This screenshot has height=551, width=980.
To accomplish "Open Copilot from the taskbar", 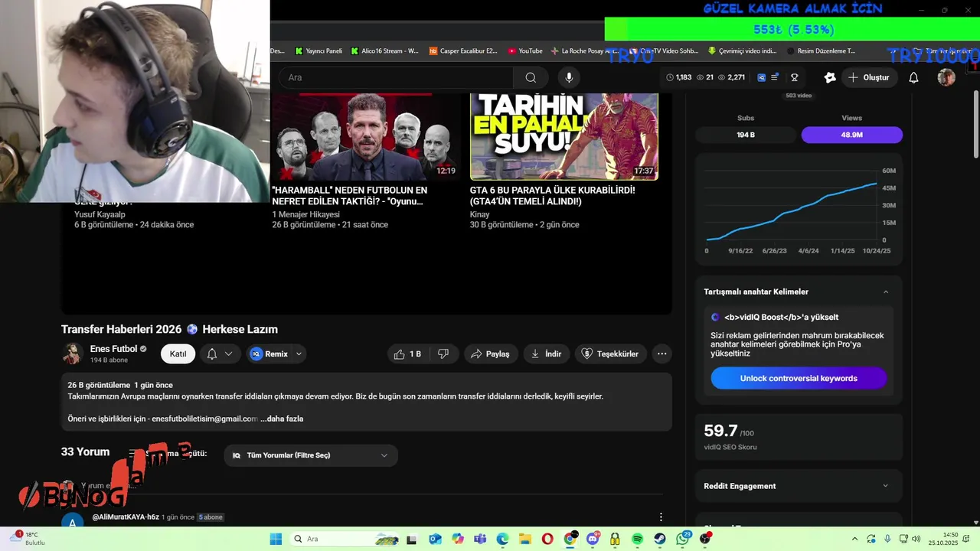I will [x=457, y=539].
